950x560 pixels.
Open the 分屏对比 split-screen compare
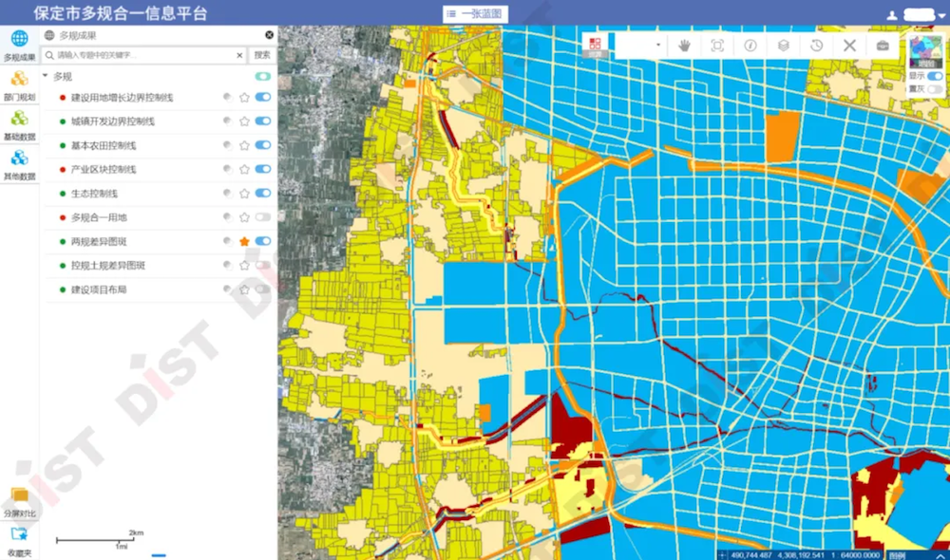tap(19, 500)
